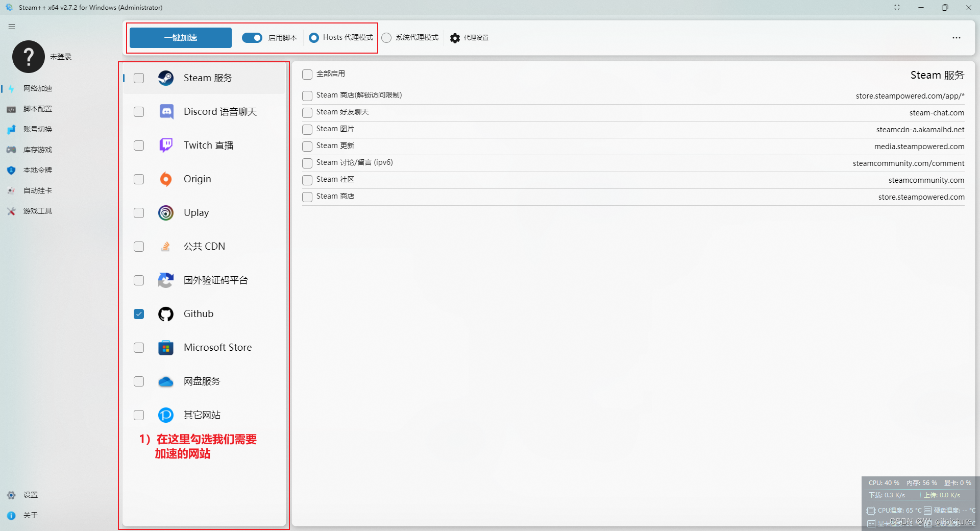Check the Discord 语音聊天 checkbox
This screenshot has height=531, width=980.
click(139, 112)
